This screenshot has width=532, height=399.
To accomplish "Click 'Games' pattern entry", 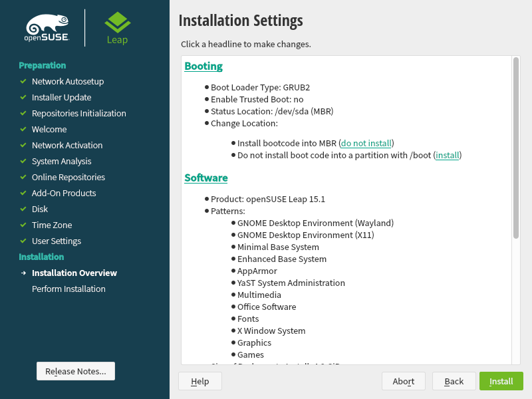I will click(x=251, y=354).
